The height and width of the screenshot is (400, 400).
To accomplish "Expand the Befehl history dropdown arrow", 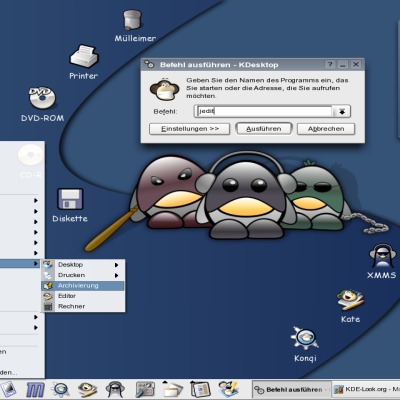I will [342, 112].
